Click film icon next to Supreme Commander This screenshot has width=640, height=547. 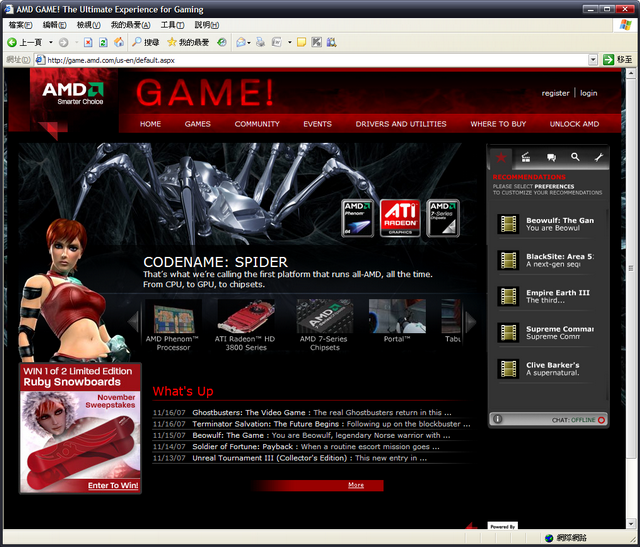509,333
